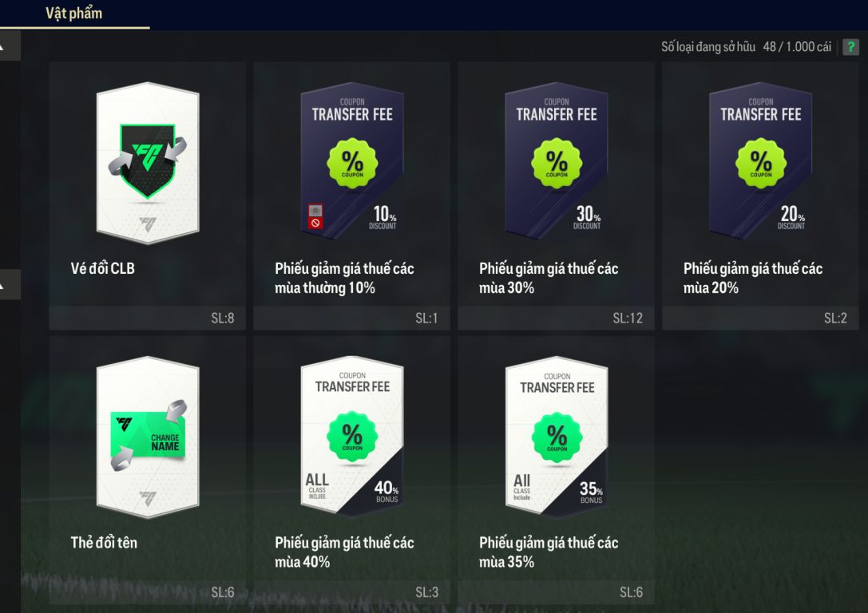Select the 20% transfer fee coupon card
Screen dimensions: 868x613
click(x=761, y=161)
